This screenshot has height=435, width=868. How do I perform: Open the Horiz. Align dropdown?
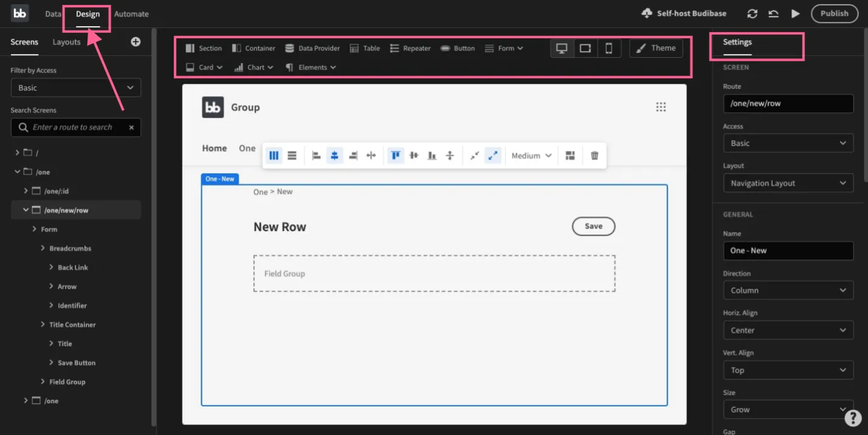click(x=788, y=330)
